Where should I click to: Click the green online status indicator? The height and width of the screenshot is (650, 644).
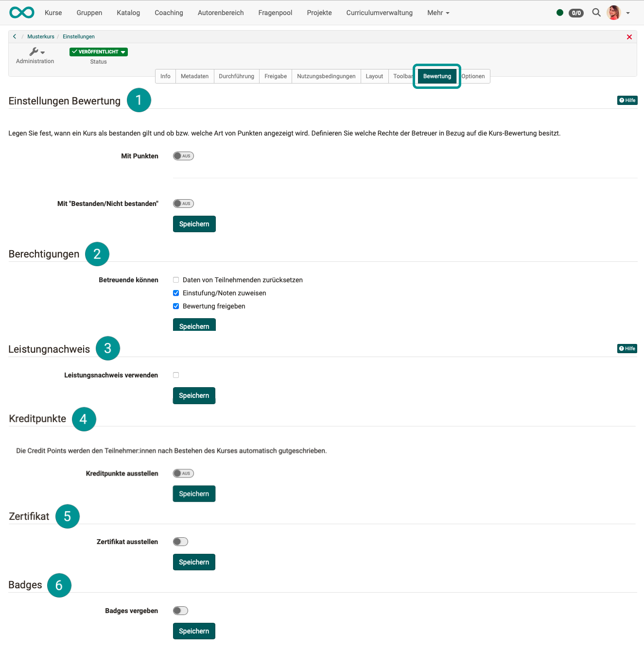pyautogui.click(x=559, y=13)
